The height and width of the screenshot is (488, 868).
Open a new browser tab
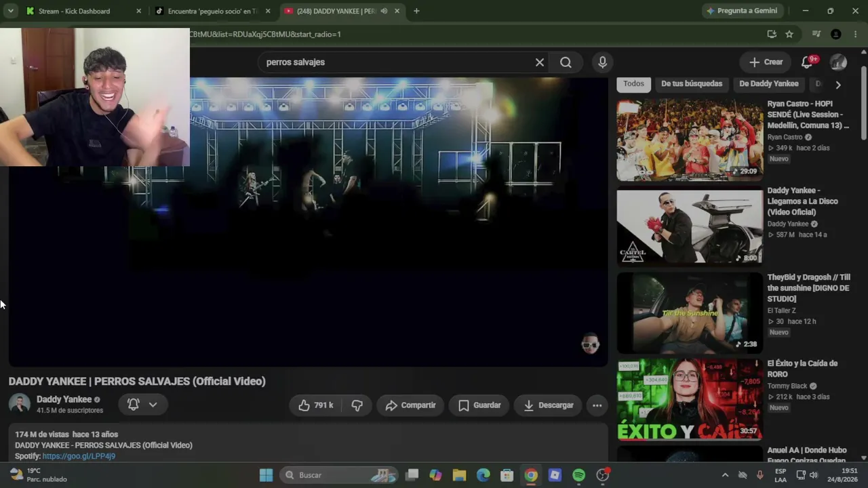pos(416,11)
